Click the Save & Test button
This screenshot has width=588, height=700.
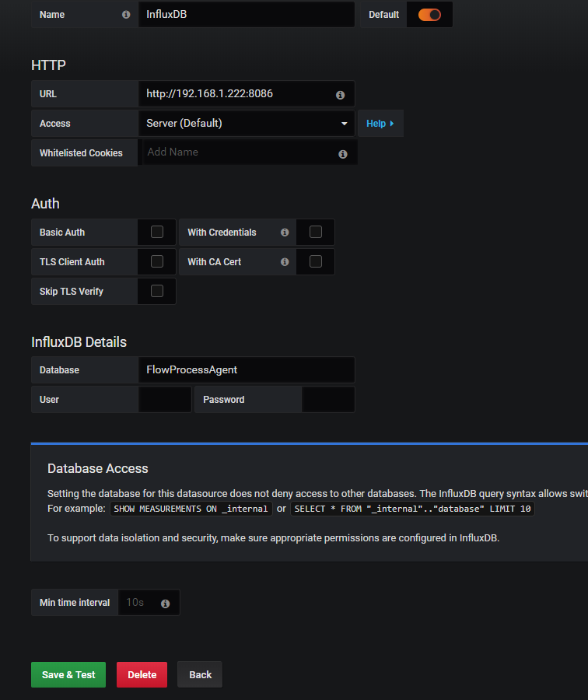[68, 674]
